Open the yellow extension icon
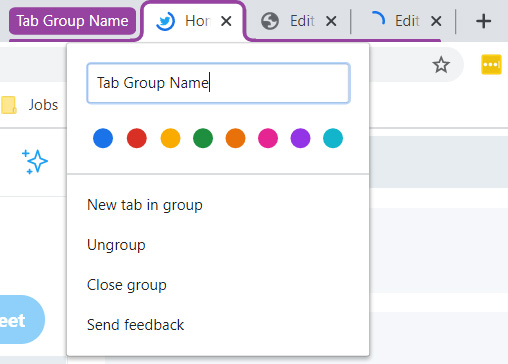 coord(491,64)
